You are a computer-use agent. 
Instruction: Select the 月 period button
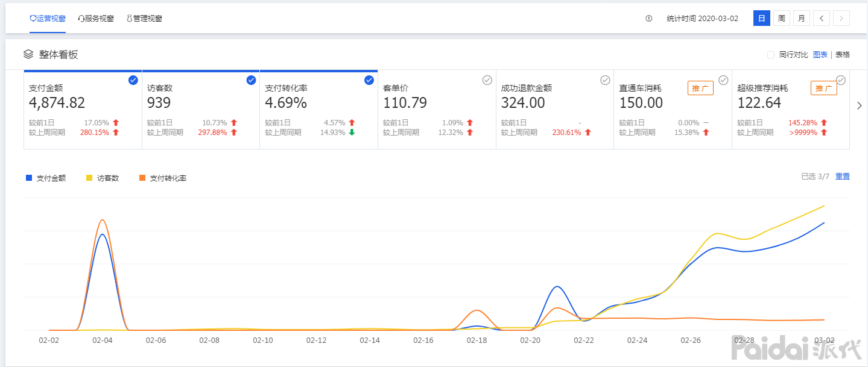tap(802, 18)
